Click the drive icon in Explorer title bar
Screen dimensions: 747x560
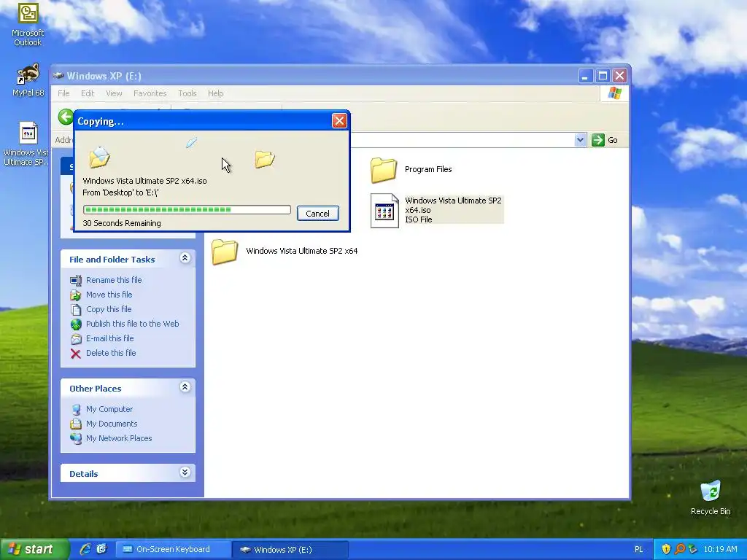pyautogui.click(x=58, y=76)
